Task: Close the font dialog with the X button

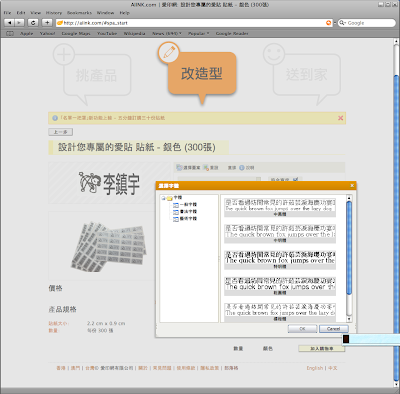Action: click(x=352, y=186)
